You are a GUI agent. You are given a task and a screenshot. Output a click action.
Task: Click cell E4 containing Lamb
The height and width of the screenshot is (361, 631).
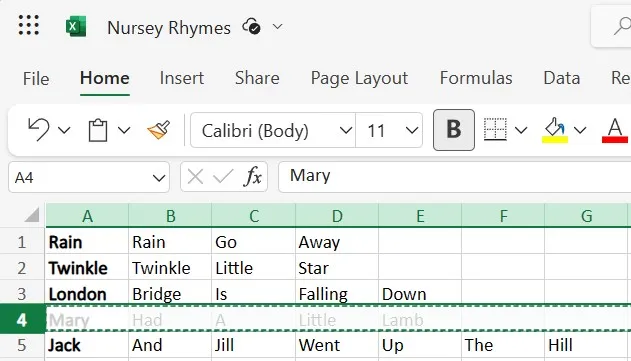click(x=420, y=320)
